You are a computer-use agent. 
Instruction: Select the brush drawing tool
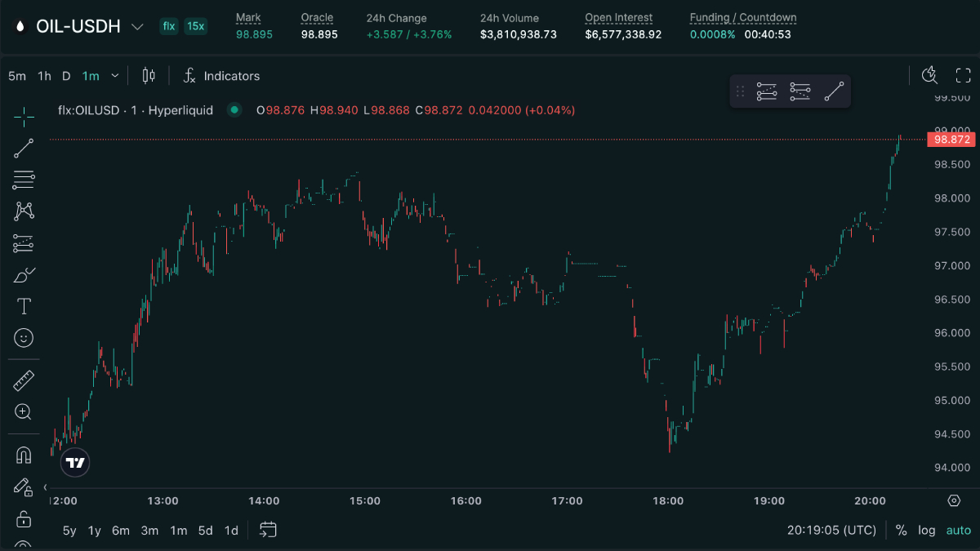[24, 275]
